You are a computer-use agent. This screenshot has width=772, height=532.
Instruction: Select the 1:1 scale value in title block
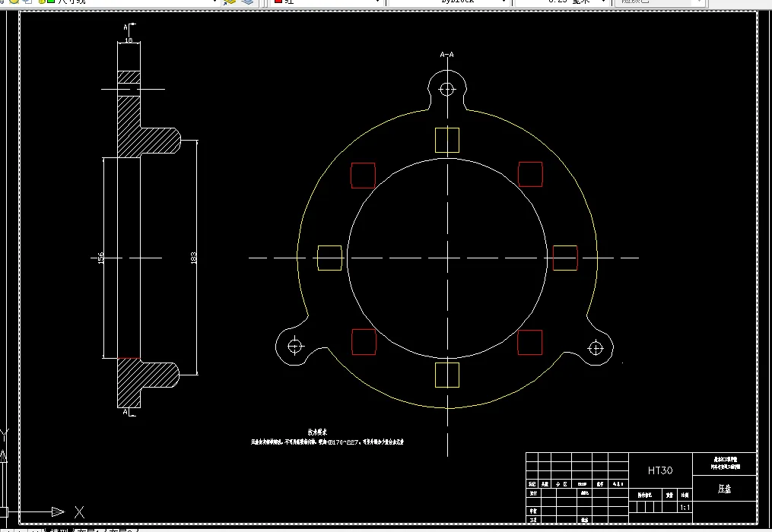(685, 508)
